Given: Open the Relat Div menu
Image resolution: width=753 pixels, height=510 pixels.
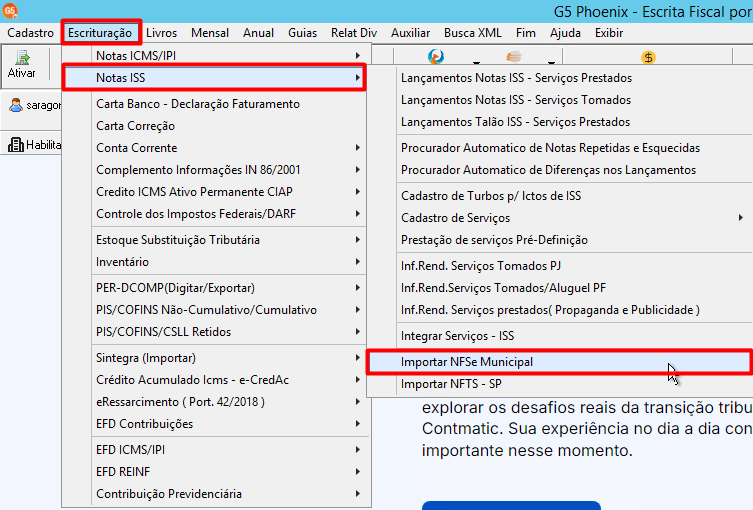Looking at the screenshot, I should pos(354,33).
